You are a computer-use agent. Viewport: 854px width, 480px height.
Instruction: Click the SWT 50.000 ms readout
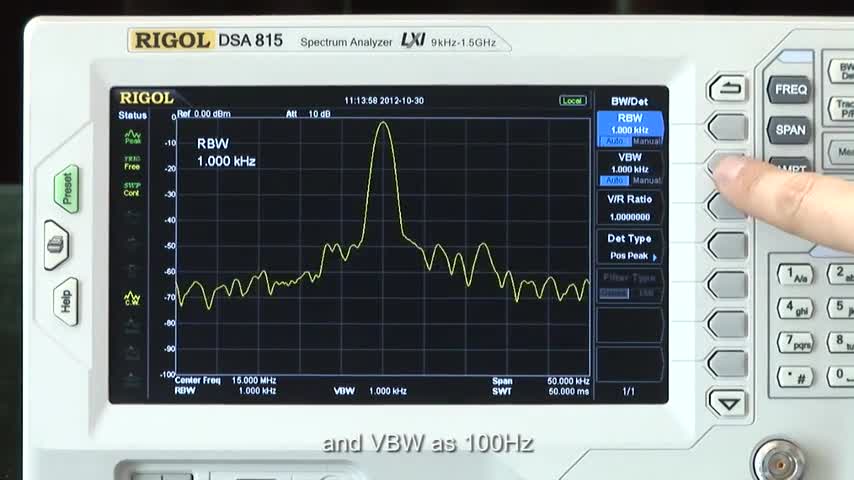point(541,391)
